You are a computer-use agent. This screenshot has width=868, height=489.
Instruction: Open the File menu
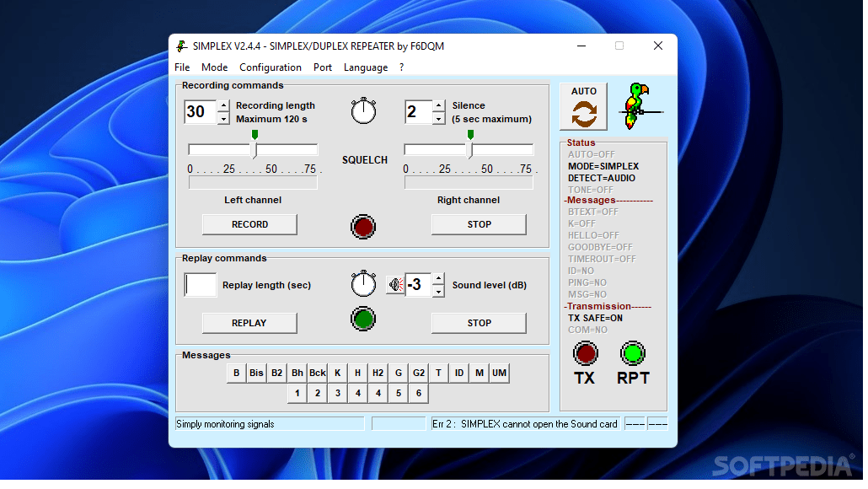[x=182, y=67]
